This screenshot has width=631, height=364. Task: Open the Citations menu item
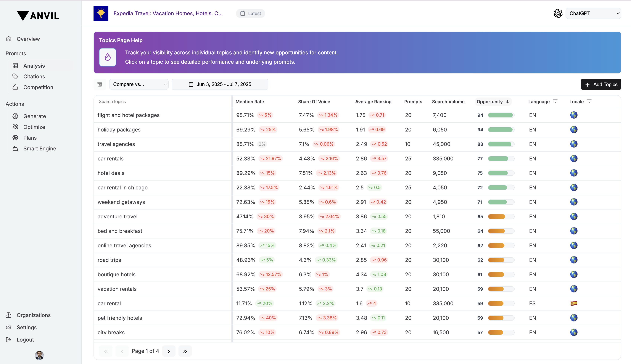pos(34,77)
